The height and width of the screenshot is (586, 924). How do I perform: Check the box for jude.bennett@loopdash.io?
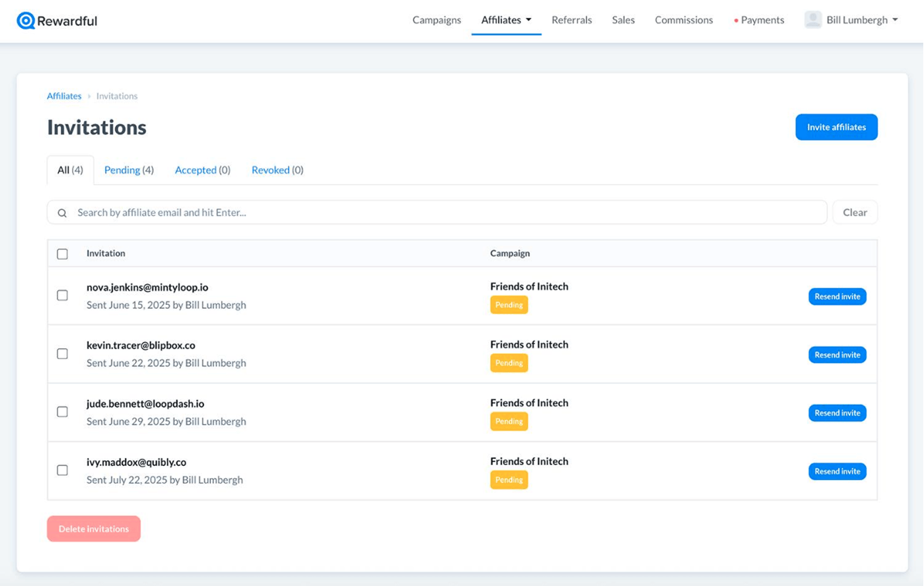(x=62, y=412)
